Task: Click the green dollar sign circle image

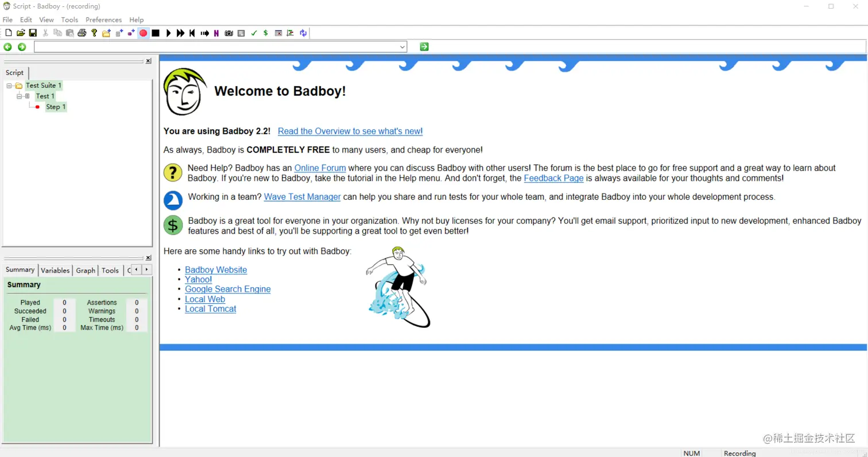Action: pos(173,225)
